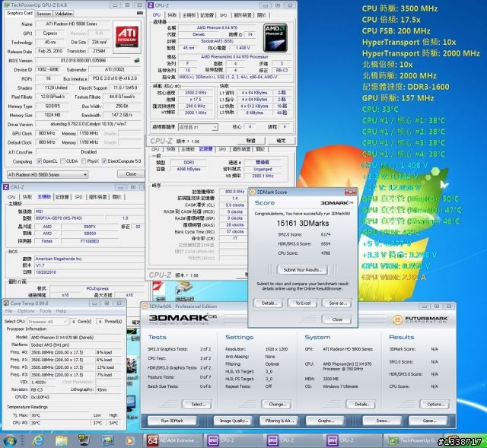
Task: Click Run 3DMark button
Action: click(172, 421)
